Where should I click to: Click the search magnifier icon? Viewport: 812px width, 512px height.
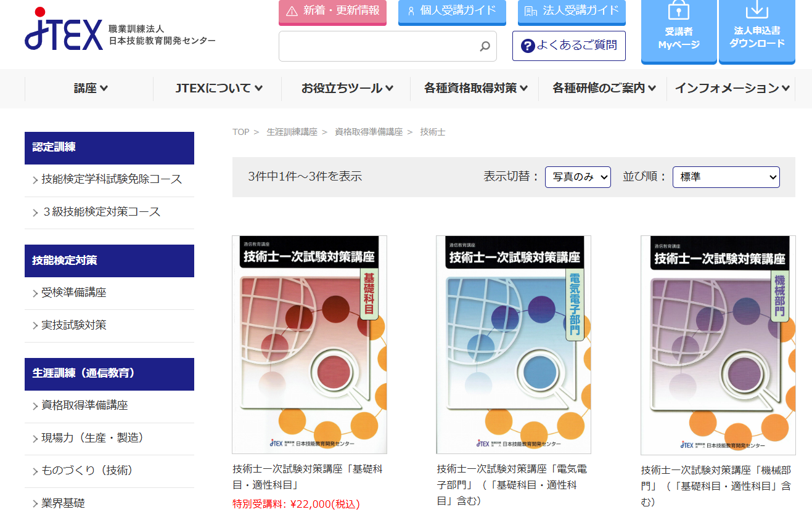pos(485,46)
